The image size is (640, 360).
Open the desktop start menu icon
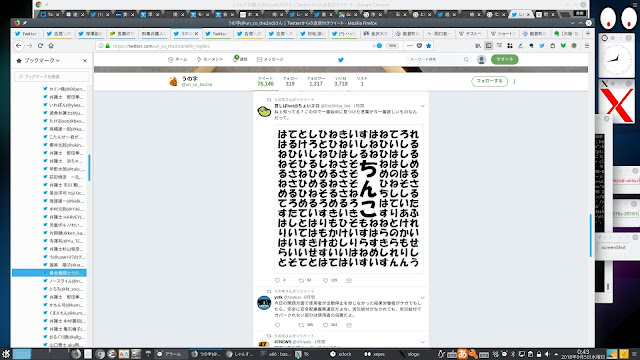6,354
